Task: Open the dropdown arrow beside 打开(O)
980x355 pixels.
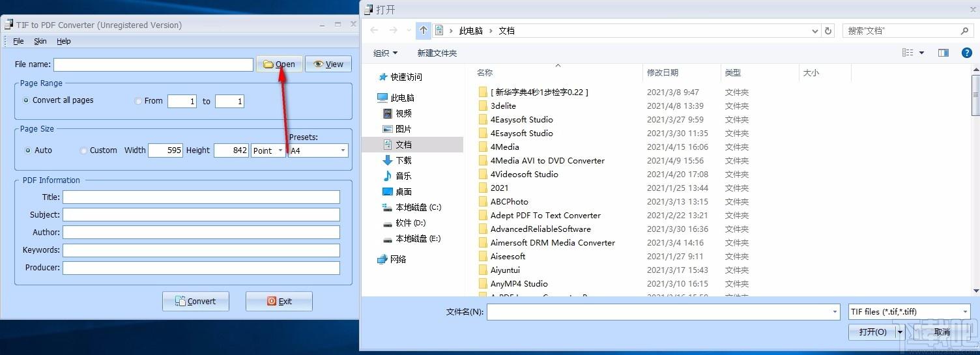Action: [x=901, y=332]
